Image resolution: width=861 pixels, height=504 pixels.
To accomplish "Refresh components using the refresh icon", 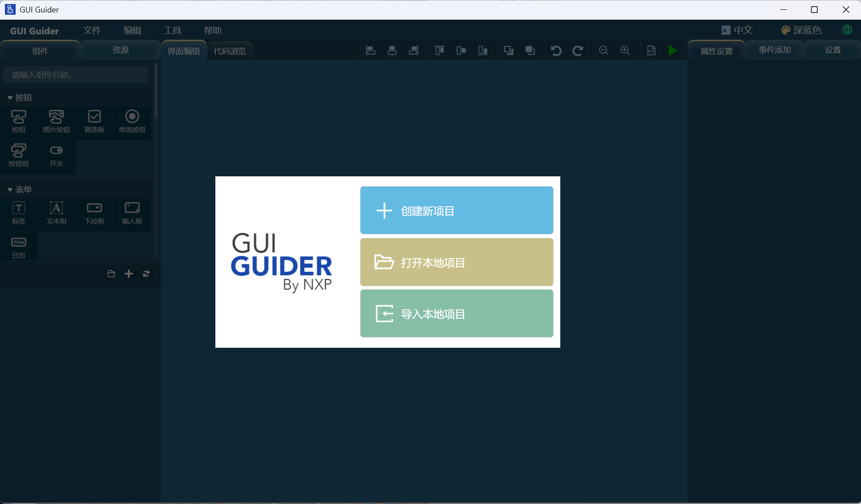I will (146, 274).
